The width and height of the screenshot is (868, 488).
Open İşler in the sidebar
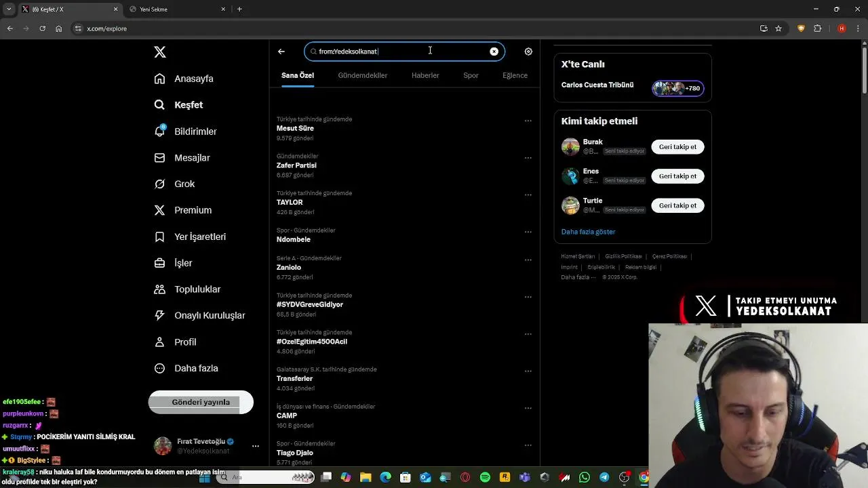pos(173,263)
